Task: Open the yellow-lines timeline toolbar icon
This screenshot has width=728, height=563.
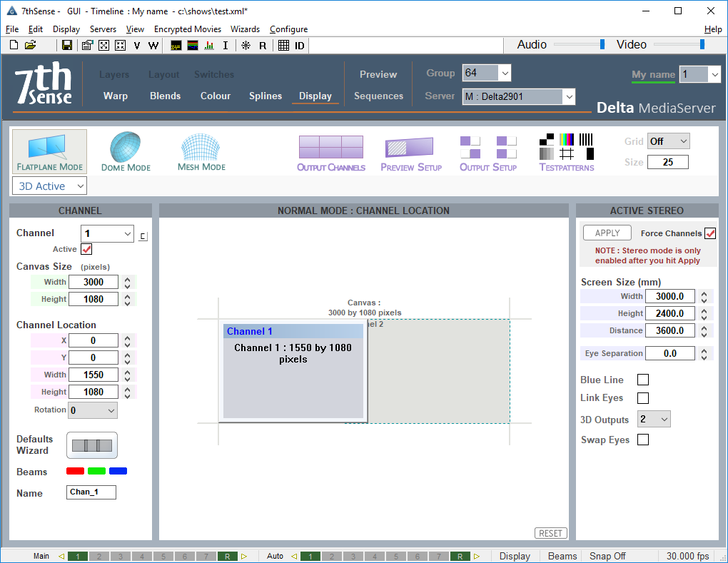Action: (176, 46)
